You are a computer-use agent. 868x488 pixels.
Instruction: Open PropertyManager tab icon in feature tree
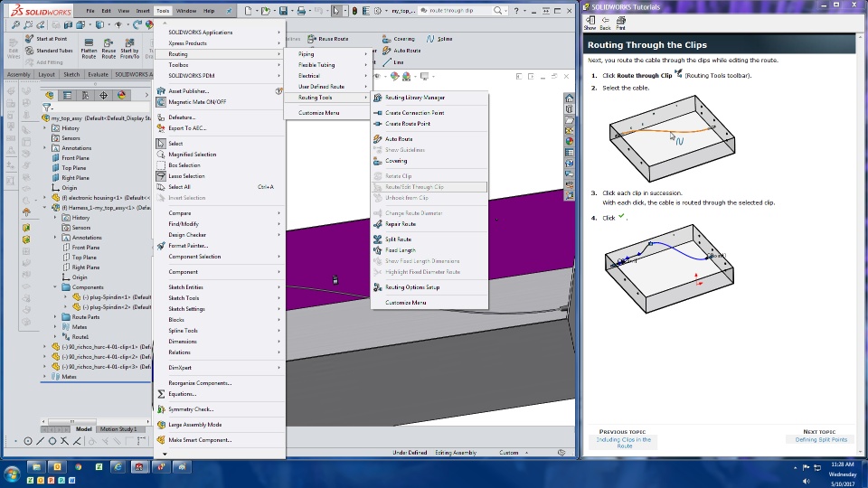pyautogui.click(x=67, y=95)
